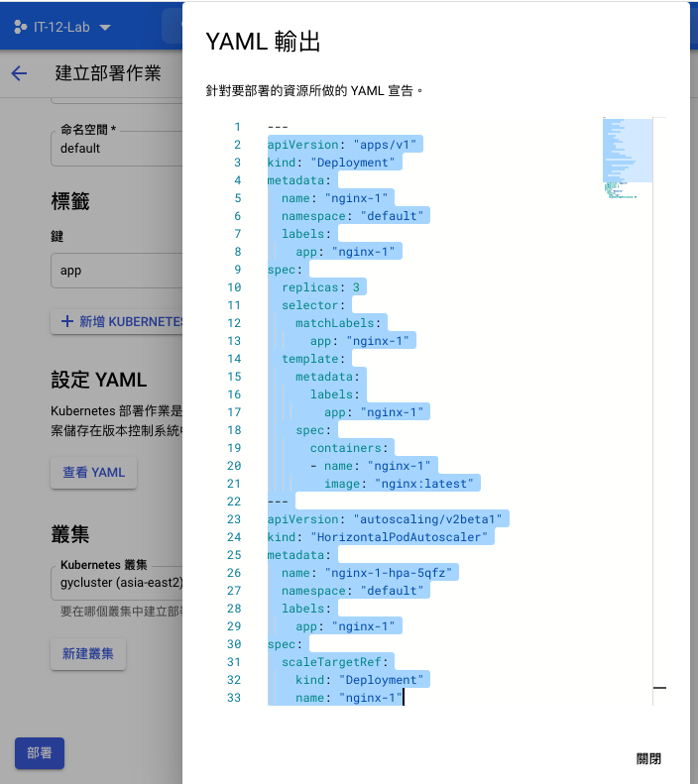Click the 部署 deploy button

coord(40,753)
